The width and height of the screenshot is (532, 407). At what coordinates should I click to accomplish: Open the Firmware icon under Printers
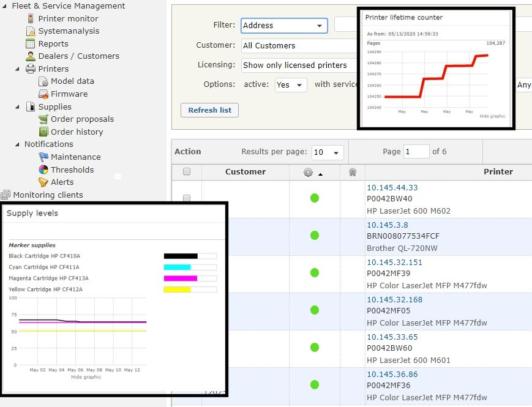point(43,94)
